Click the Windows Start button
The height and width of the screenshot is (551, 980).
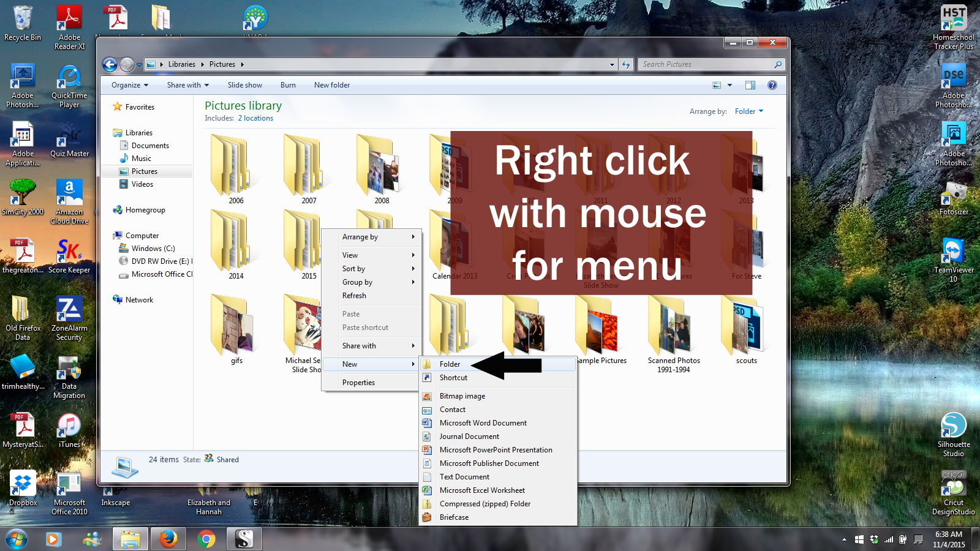pyautogui.click(x=17, y=539)
